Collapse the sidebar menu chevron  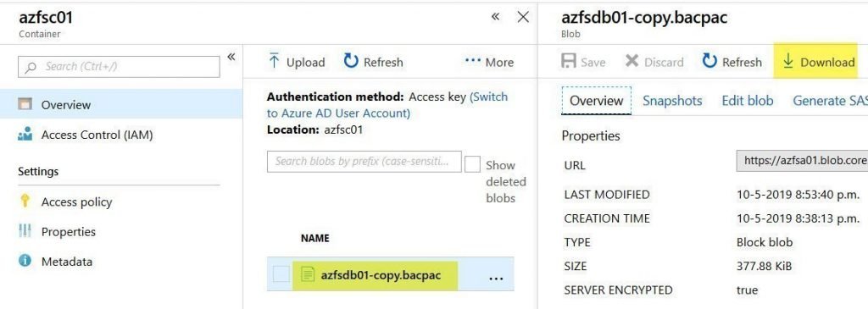point(231,57)
